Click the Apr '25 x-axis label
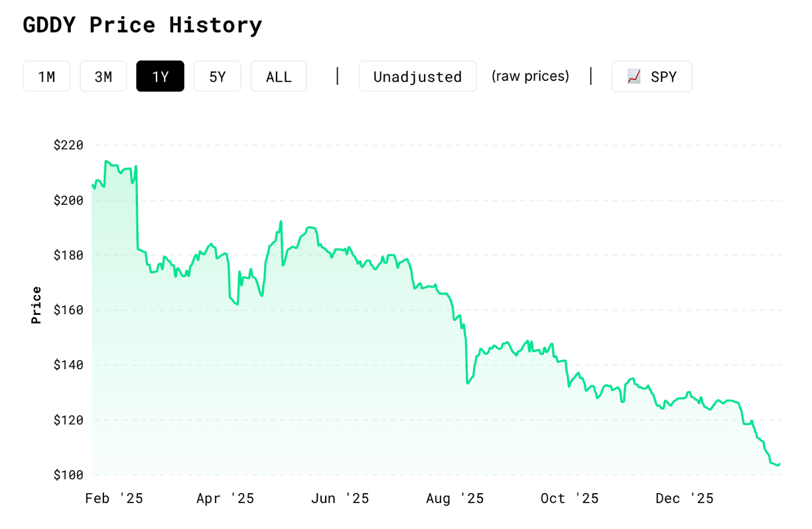This screenshot has width=812, height=529. 226,499
